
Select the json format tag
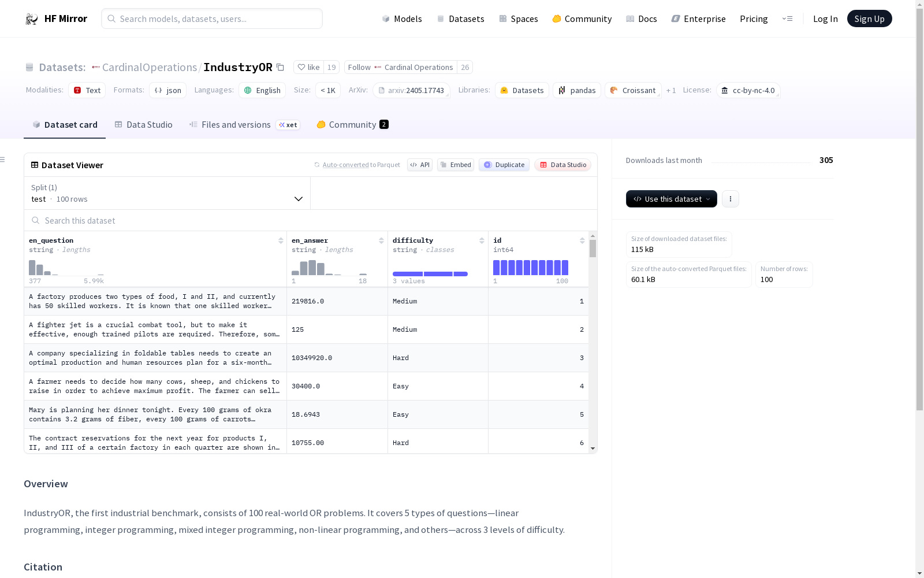click(168, 90)
